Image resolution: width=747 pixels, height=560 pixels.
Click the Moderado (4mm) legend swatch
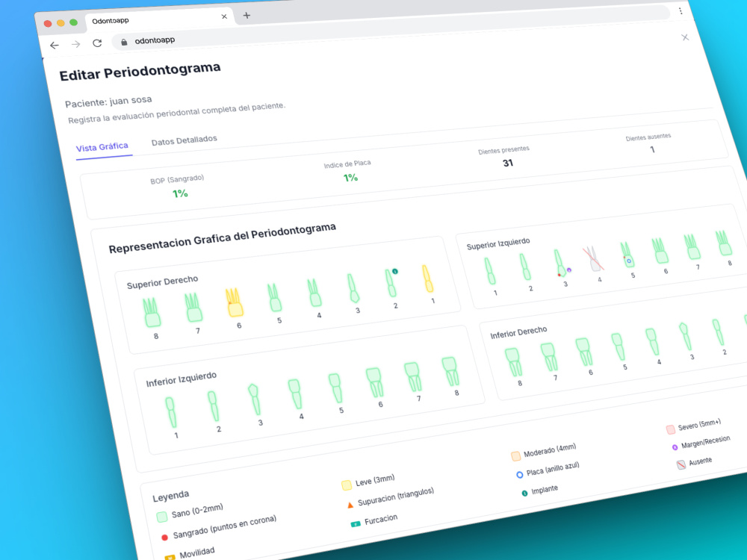pos(515,456)
